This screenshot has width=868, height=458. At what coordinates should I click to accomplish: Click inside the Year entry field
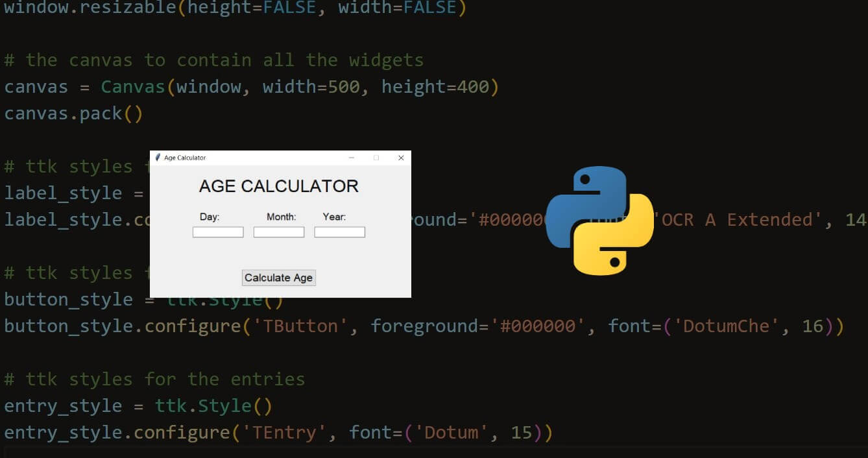coord(339,232)
